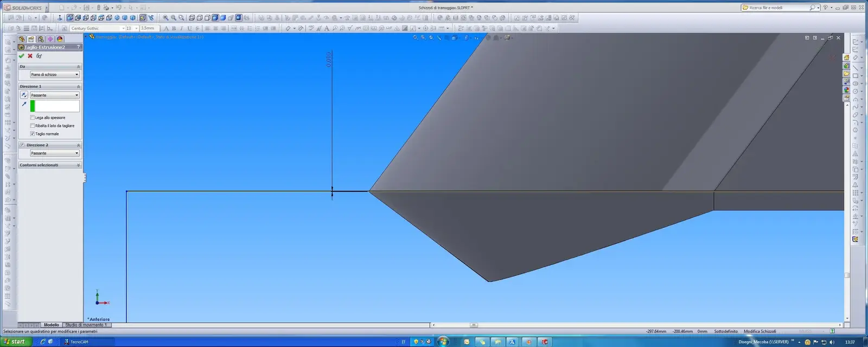868x347 pixels.
Task: Click taskbar volume icon
Action: click(x=832, y=342)
